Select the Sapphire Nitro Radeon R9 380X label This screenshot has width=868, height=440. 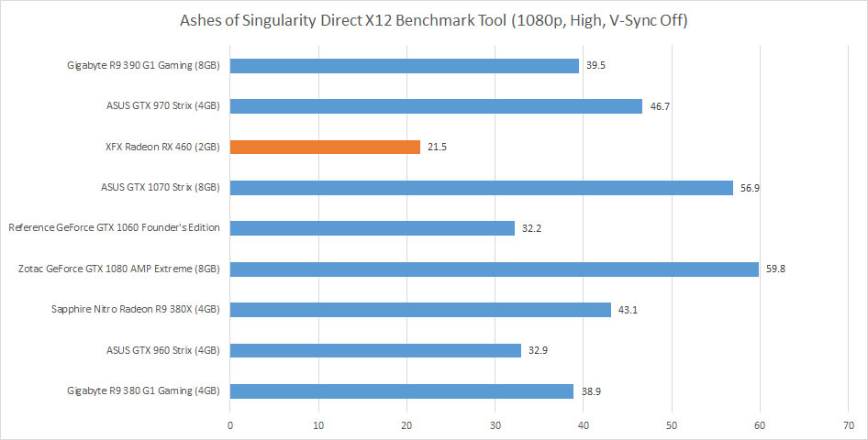point(136,309)
